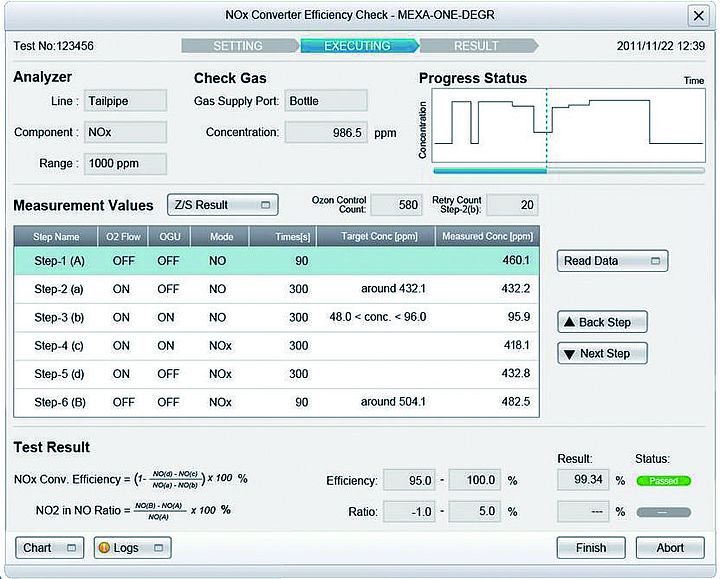Close the NOx Converter Efficiency Check window
This screenshot has width=720, height=579.
698,16
